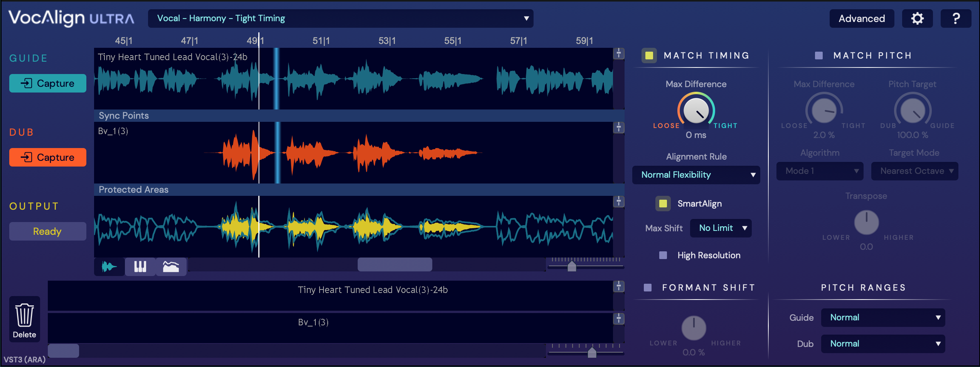This screenshot has width=980, height=367.
Task: Open the settings gear icon
Action: 917,19
